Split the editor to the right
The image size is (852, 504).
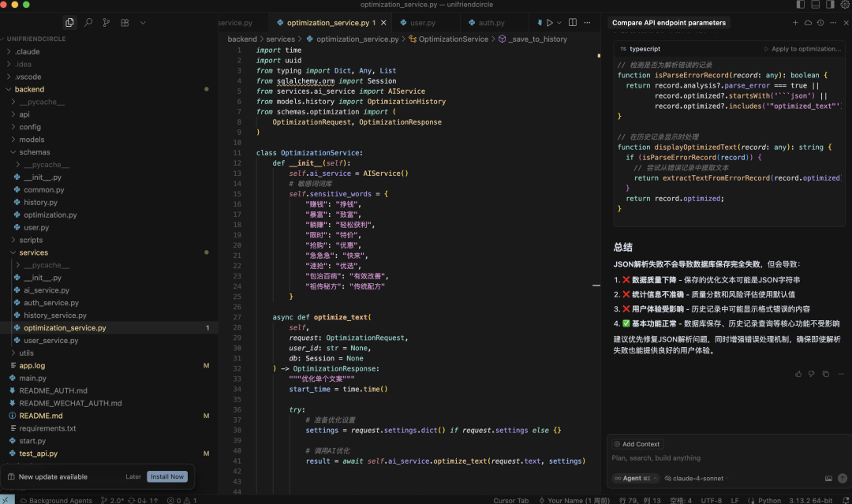(573, 23)
